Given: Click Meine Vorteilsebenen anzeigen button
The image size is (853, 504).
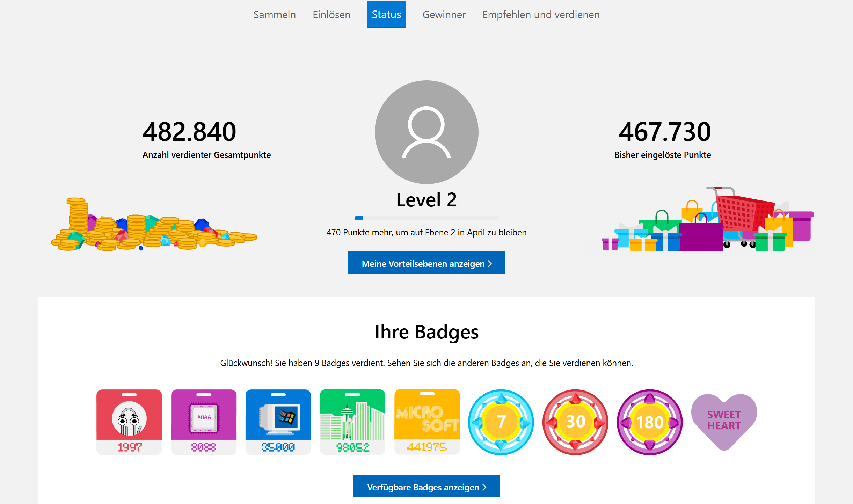Looking at the screenshot, I should click(x=426, y=263).
